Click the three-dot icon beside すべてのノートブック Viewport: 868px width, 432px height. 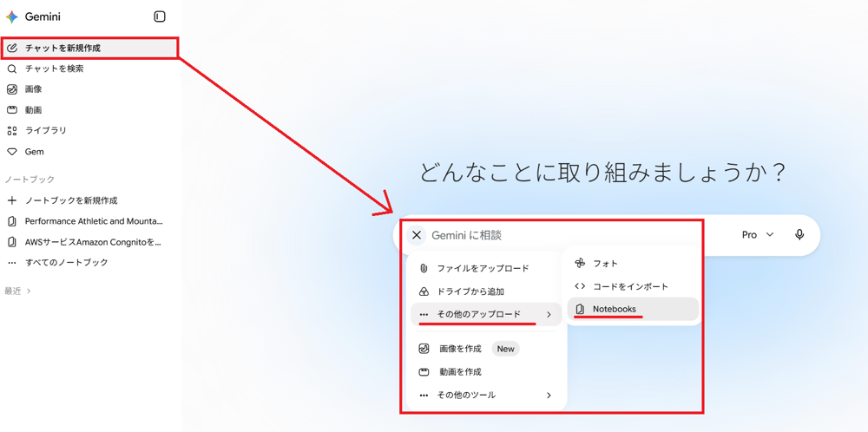coord(12,262)
